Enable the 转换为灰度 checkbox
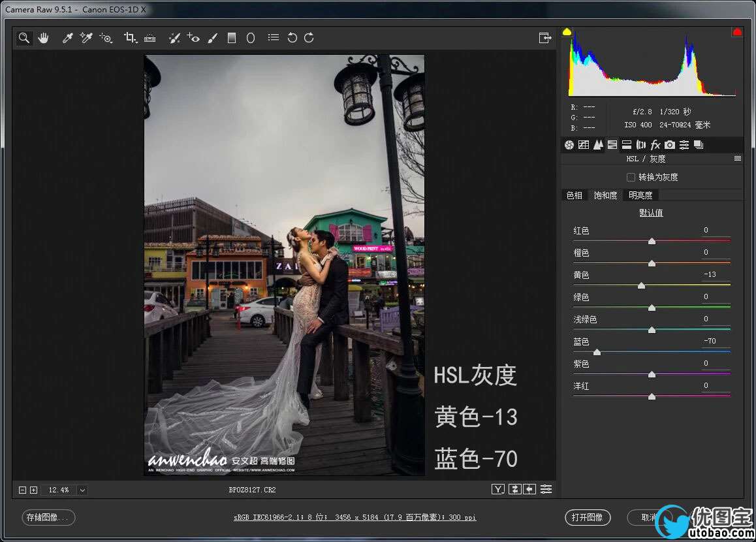Viewport: 756px width, 542px height. click(631, 177)
